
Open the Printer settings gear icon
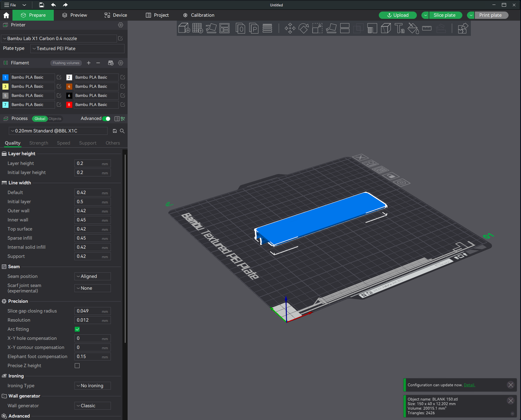(121, 25)
